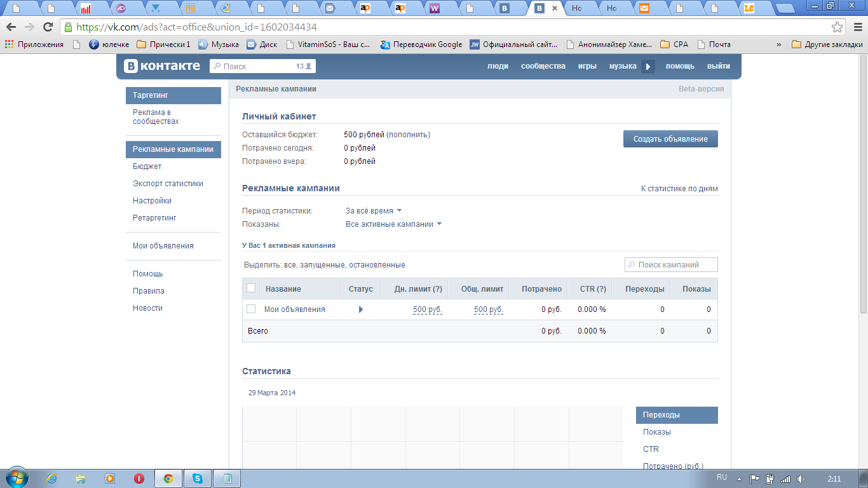868x488 pixels.
Task: Open the Анонимайзер Хаме bookmark
Action: (x=609, y=44)
